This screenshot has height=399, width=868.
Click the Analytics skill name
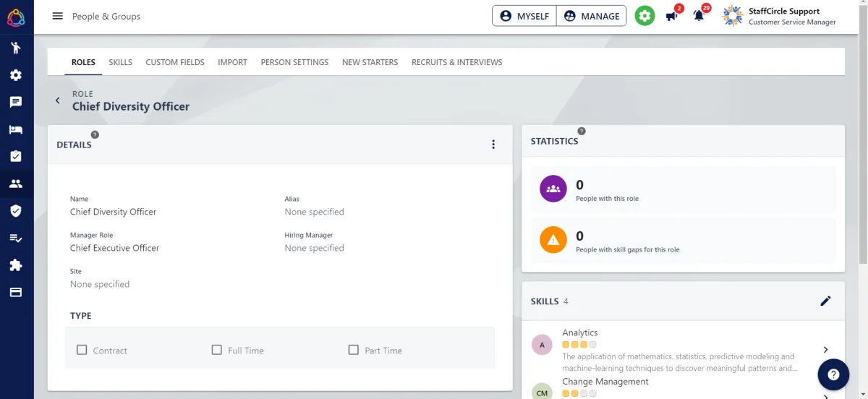click(x=580, y=332)
